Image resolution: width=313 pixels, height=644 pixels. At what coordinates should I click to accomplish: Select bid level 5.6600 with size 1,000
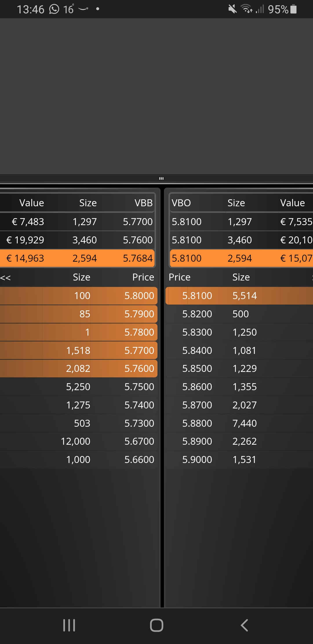(79, 460)
